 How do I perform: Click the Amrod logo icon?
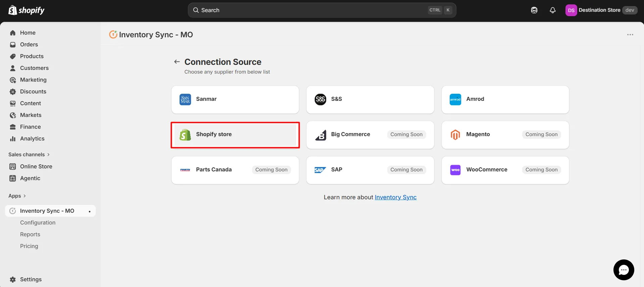[455, 99]
